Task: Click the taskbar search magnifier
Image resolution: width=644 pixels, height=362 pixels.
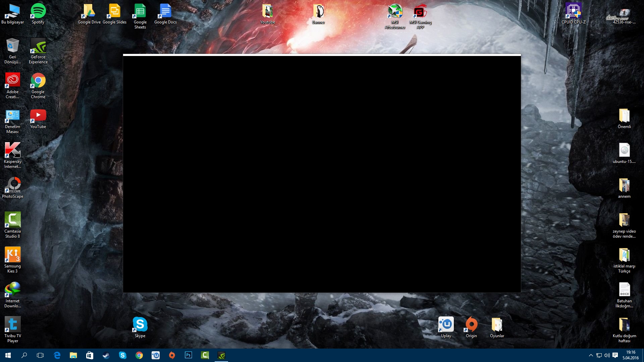Action: [24, 355]
